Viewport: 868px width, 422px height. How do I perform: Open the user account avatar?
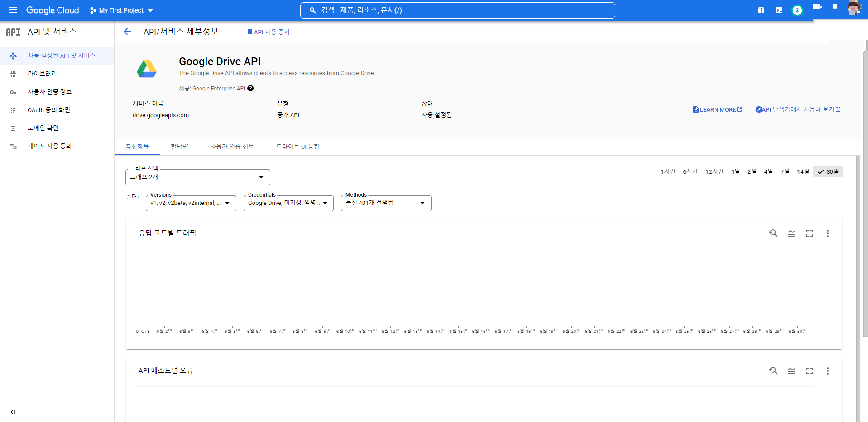(854, 8)
